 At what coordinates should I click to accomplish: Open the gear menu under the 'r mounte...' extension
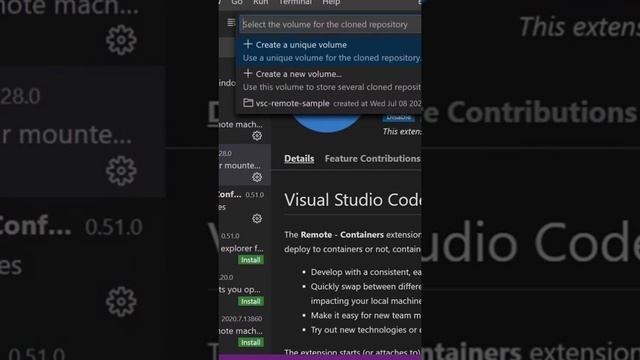(x=257, y=177)
